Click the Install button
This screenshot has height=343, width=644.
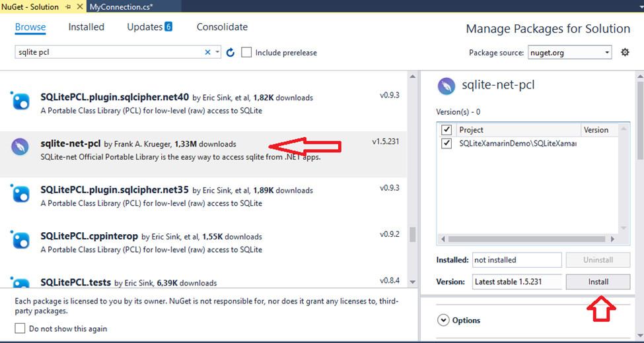[x=598, y=282]
